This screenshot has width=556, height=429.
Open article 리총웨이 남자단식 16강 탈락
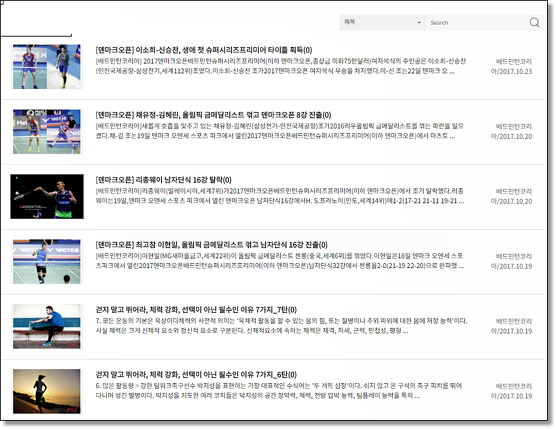click(163, 180)
